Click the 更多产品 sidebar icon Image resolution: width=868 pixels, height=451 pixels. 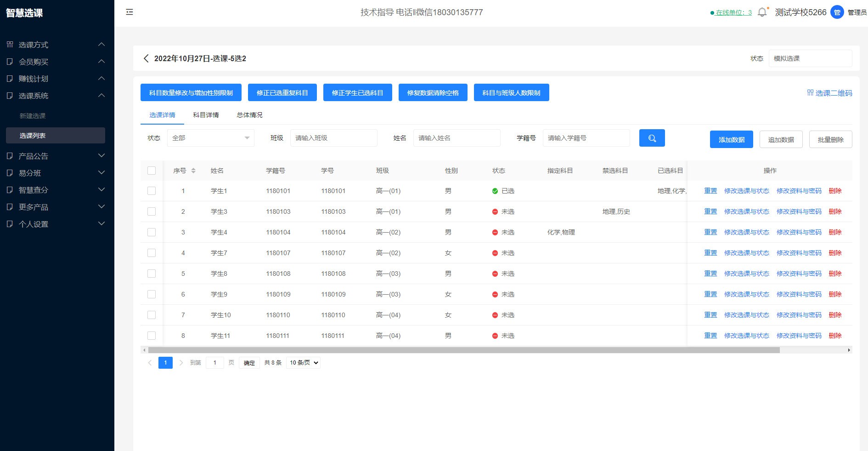tap(10, 207)
